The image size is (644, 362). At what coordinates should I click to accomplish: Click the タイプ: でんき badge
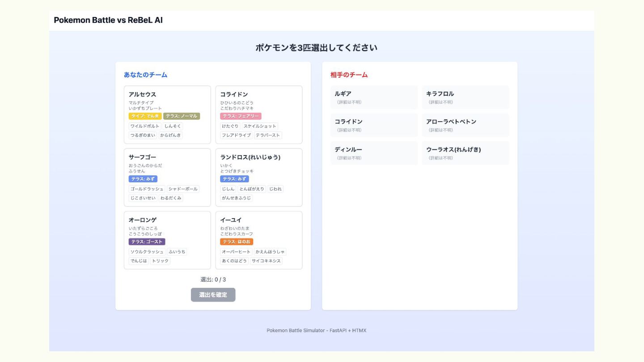point(145,116)
